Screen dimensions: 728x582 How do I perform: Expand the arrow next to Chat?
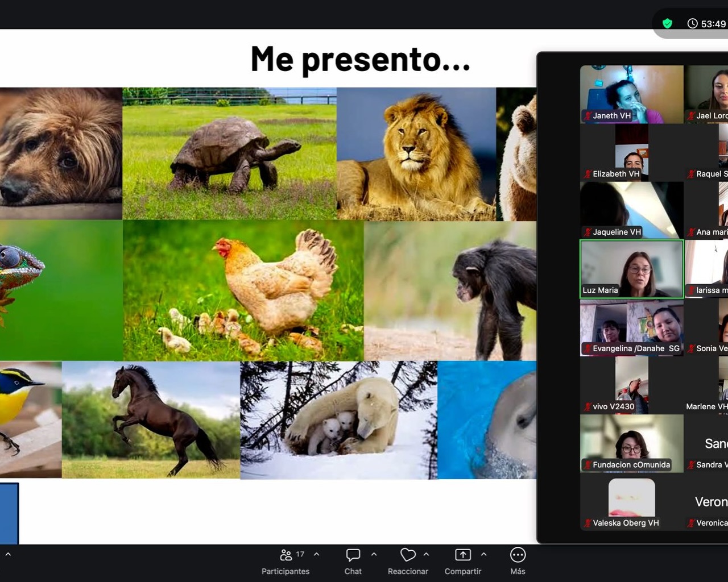coord(374,554)
